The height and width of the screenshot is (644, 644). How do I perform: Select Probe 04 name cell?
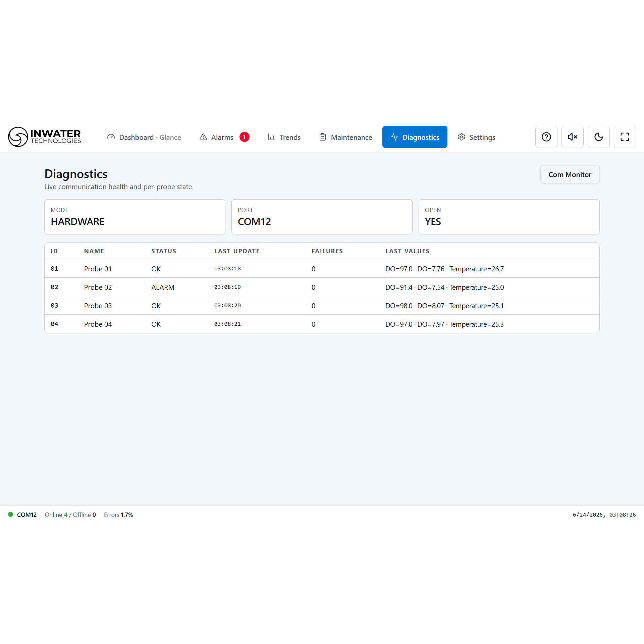[98, 324]
